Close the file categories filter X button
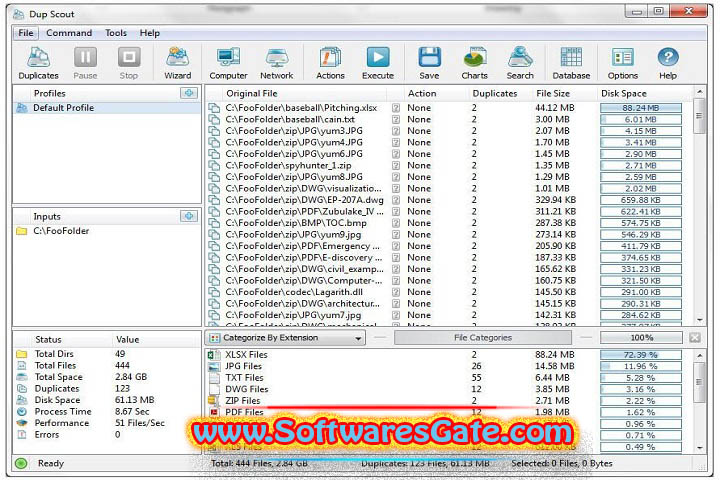The image size is (720, 480). pyautogui.click(x=695, y=338)
